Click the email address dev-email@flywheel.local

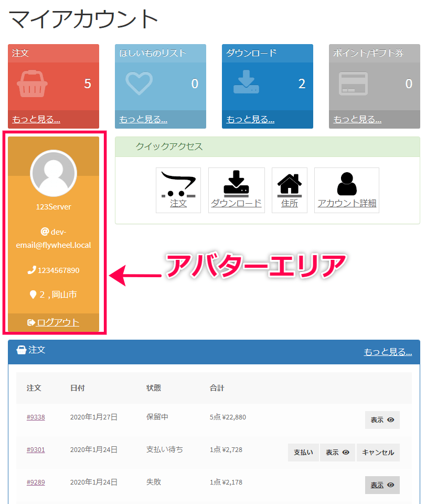54,238
